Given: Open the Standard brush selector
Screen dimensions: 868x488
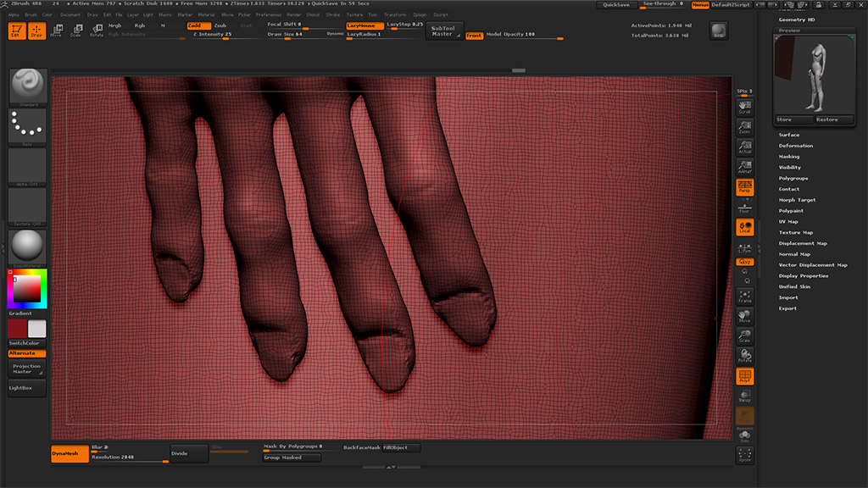Looking at the screenshot, I should pos(28,87).
